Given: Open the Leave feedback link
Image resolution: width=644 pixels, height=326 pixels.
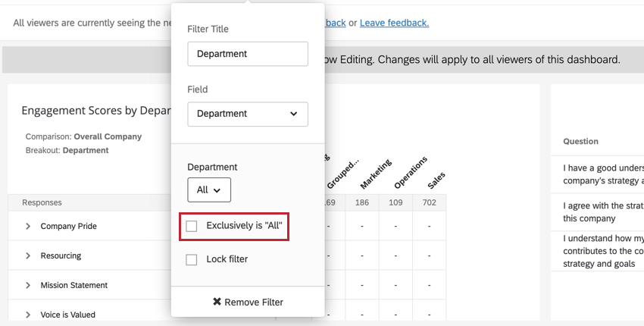Looking at the screenshot, I should click(x=394, y=23).
